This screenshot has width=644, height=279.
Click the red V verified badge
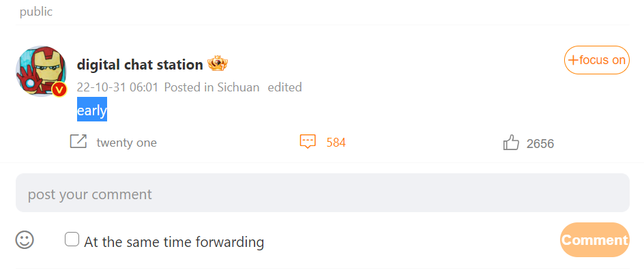click(x=59, y=89)
